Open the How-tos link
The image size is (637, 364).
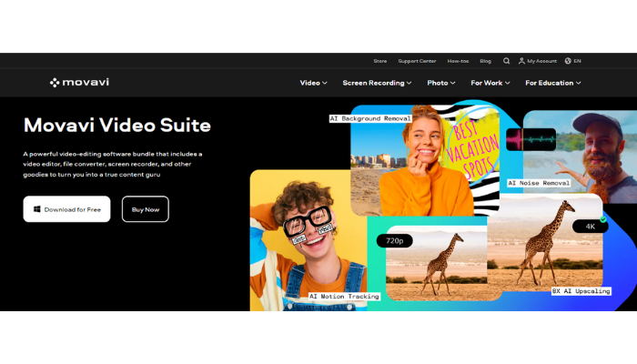pyautogui.click(x=458, y=61)
